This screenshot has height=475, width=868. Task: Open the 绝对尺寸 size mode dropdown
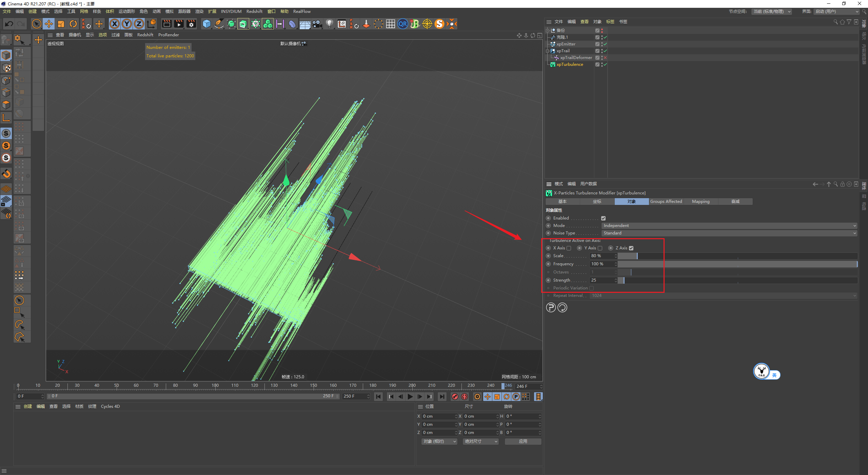(x=480, y=441)
